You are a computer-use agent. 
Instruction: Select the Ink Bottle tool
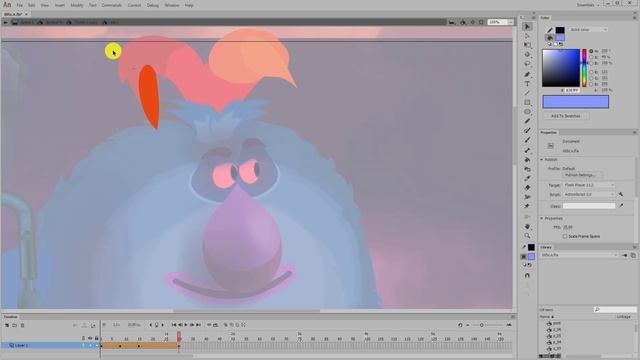[527, 169]
